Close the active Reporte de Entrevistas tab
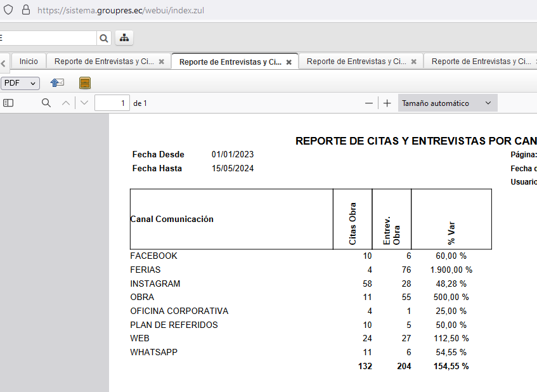This screenshot has width=537, height=392. 288,62
